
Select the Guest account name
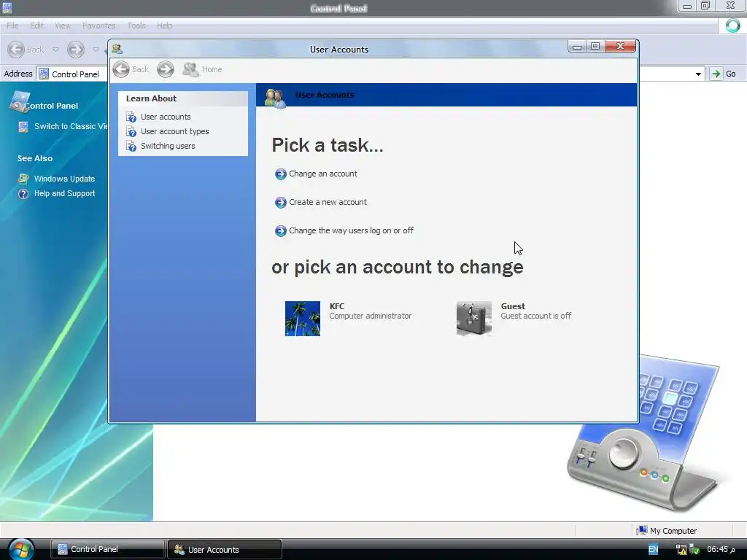(513, 306)
